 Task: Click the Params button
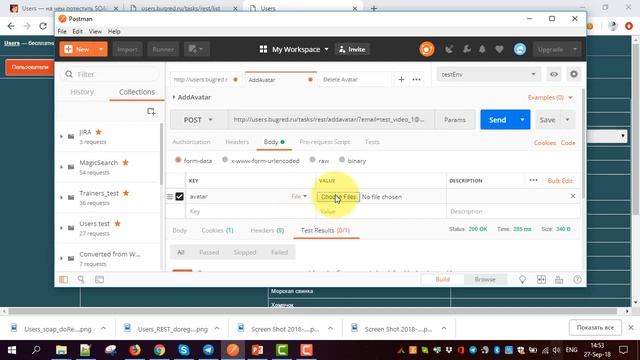455,120
